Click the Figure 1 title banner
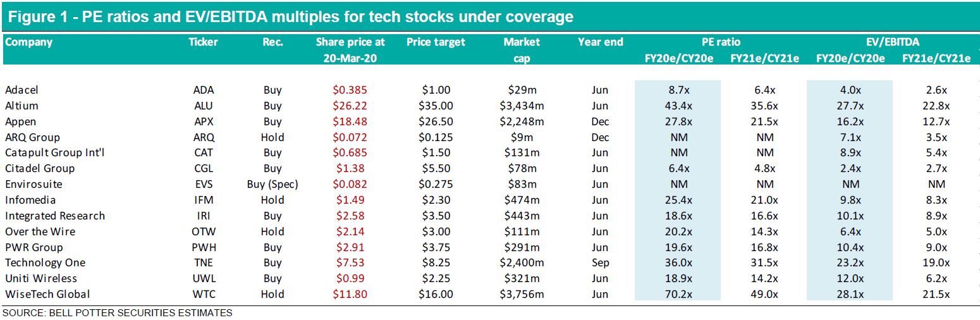This screenshot has height=320, width=980. click(x=291, y=17)
